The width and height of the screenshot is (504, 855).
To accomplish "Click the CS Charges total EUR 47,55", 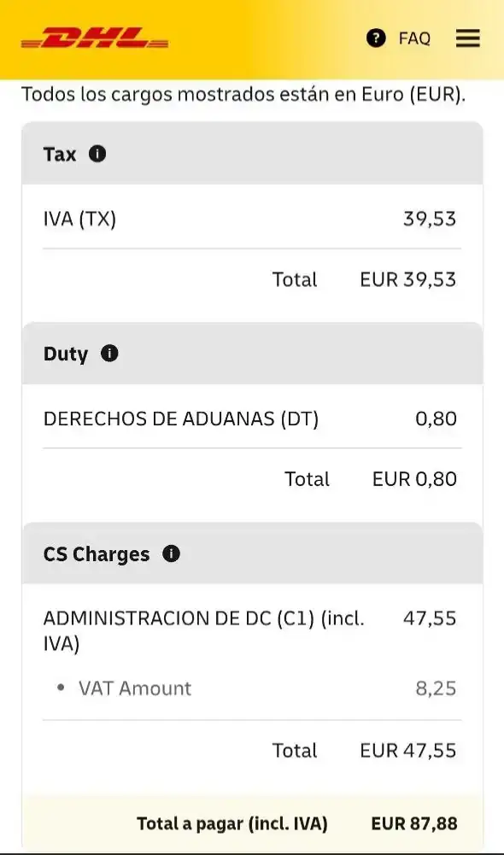I will coord(408,751).
